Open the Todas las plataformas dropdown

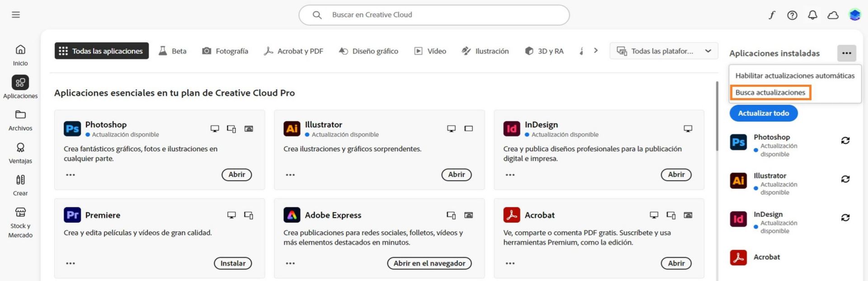[664, 51]
